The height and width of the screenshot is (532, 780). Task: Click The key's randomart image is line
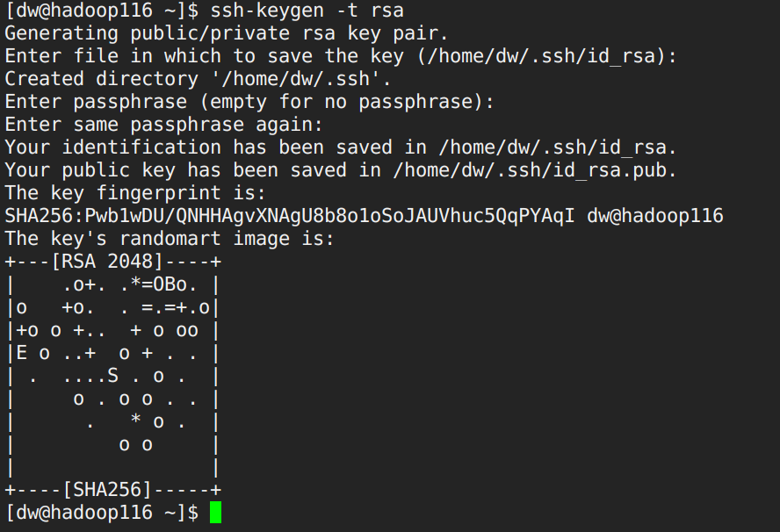click(x=170, y=239)
